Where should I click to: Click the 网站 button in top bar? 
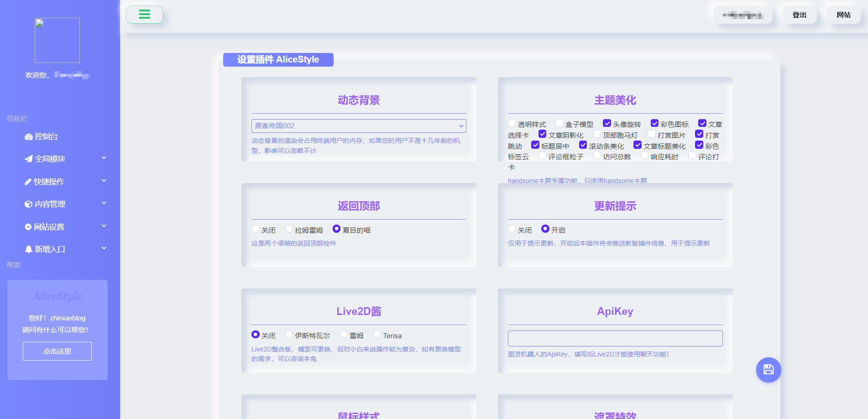pos(843,15)
